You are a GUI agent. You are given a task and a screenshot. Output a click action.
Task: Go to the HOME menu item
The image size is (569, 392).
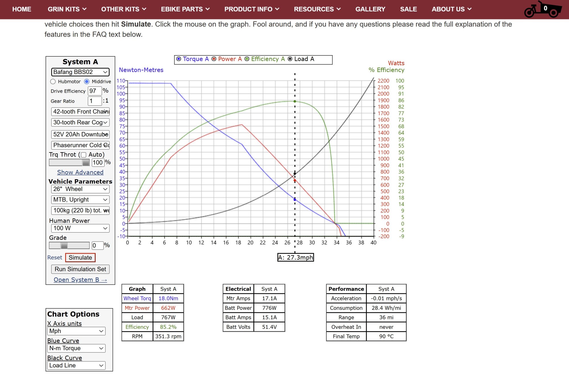pos(22,9)
